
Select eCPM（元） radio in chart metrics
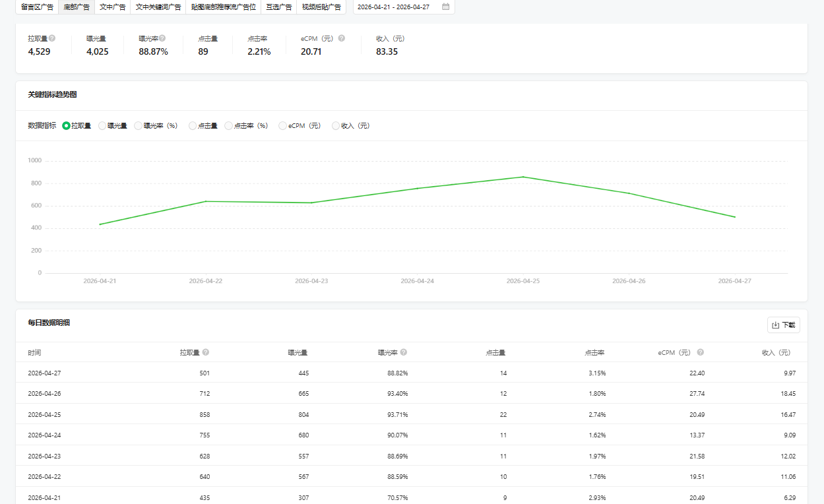(x=283, y=125)
